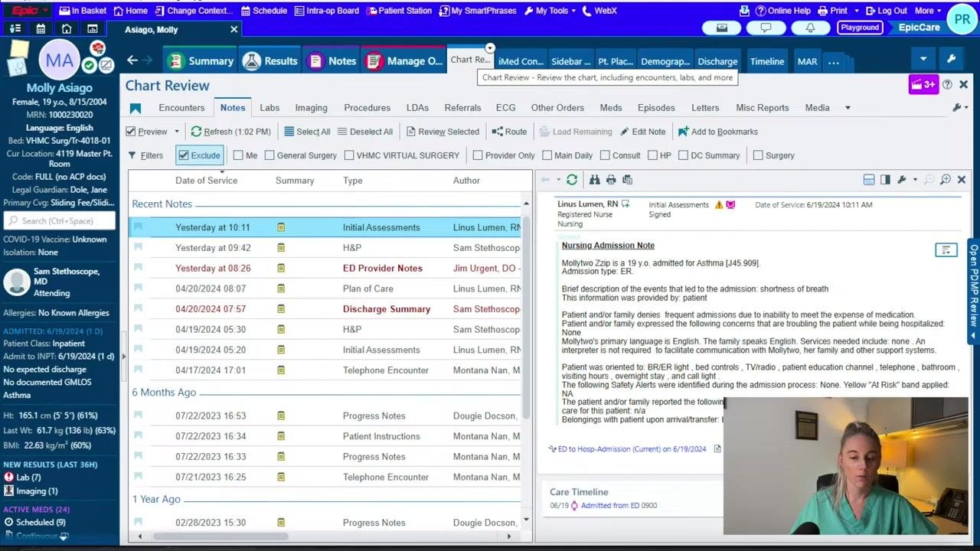Viewport: 980px width, 551px height.
Task: Click the Edit Note pencil
Action: [642, 132]
